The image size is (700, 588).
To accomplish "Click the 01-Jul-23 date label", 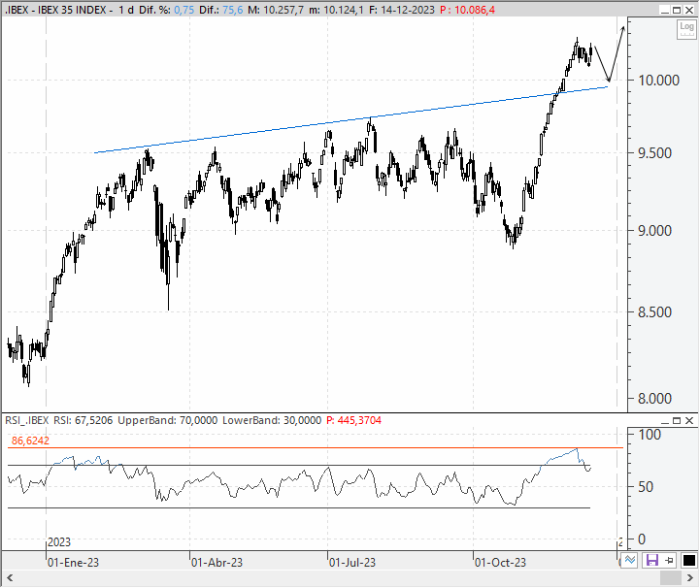I will [352, 563].
